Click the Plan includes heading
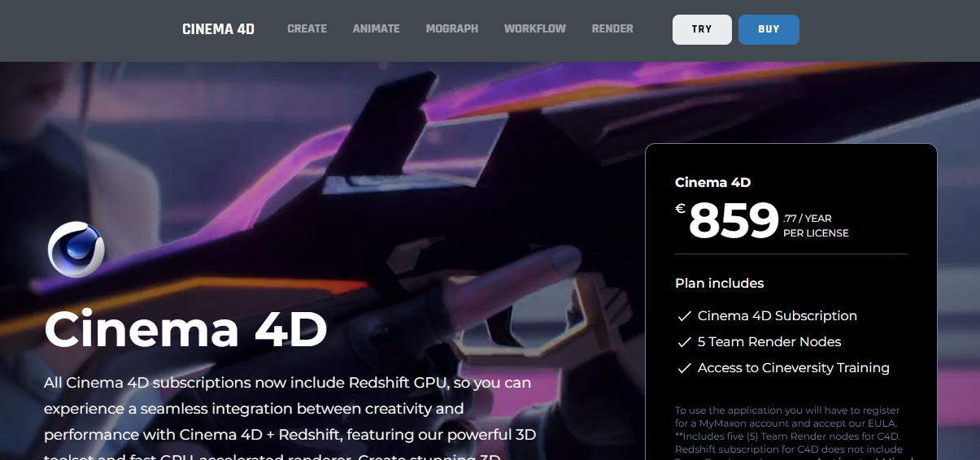The height and width of the screenshot is (460, 980). click(720, 284)
